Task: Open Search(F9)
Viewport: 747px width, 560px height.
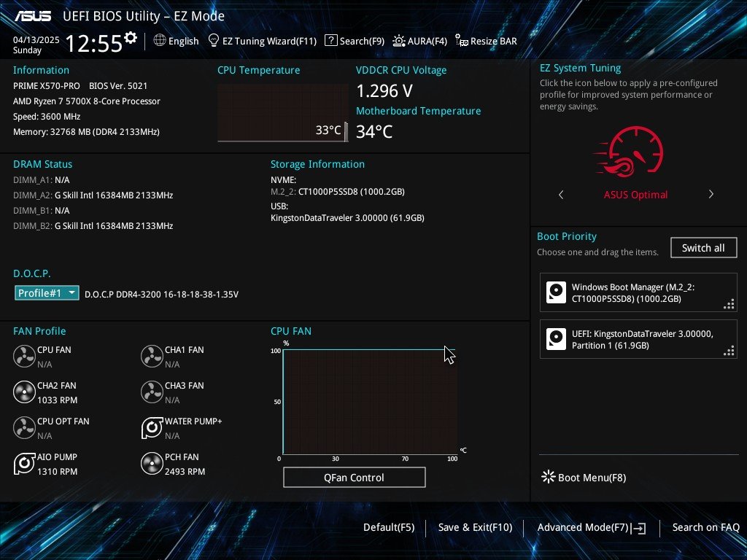Action: [x=355, y=41]
